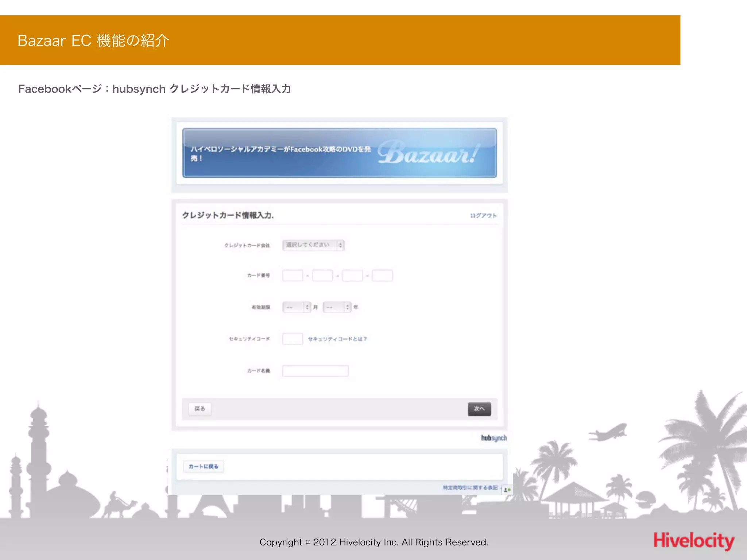
Task: Click the ログアウト logout link
Action: click(483, 215)
